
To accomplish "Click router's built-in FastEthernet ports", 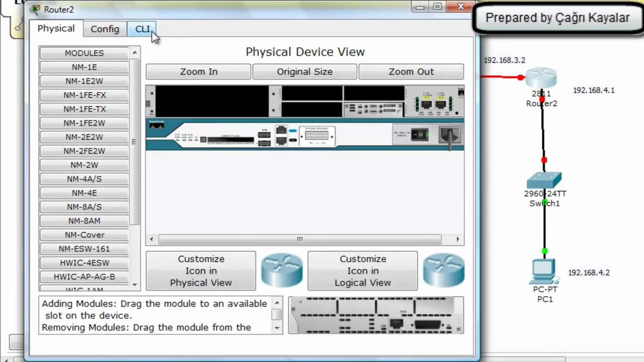I will pyautogui.click(x=433, y=105).
